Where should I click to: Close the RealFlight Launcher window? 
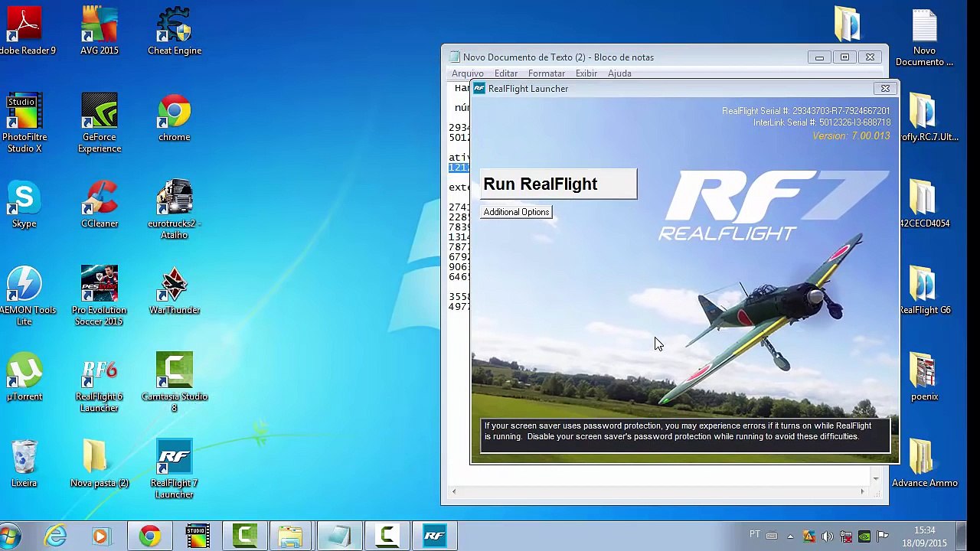click(x=885, y=89)
